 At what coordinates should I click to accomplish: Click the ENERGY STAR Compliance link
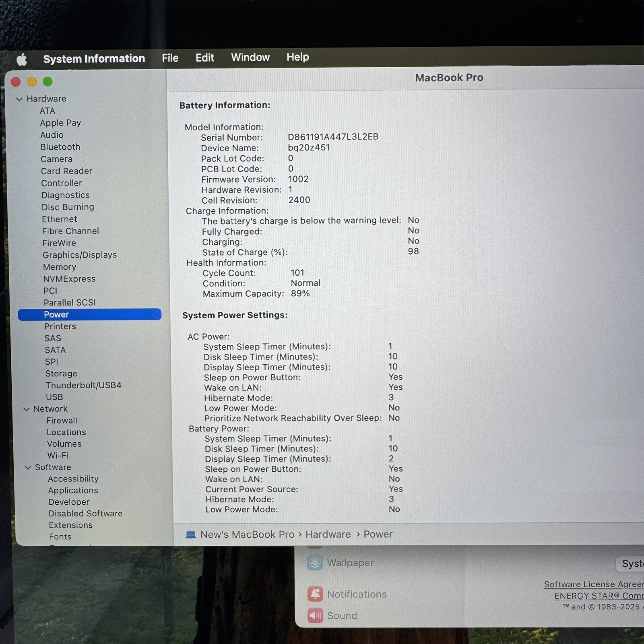point(599,596)
